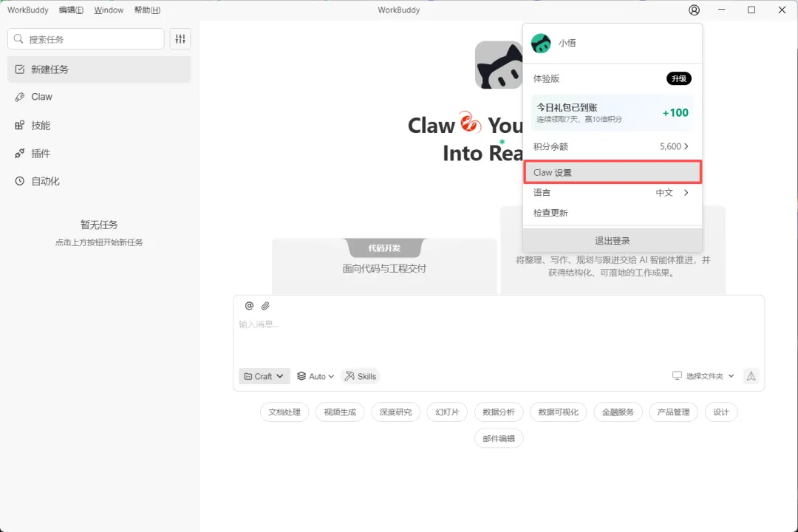
Task: Click the 设计 suggestion chip
Action: (721, 412)
